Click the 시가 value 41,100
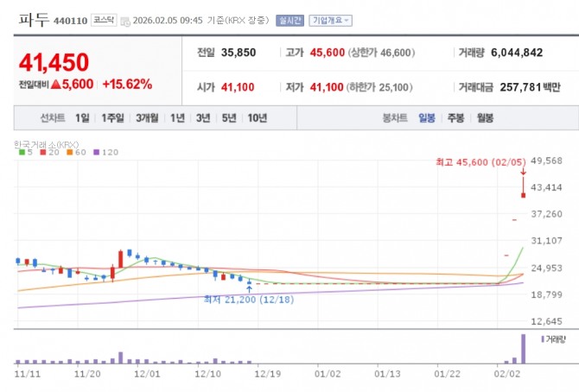This screenshot has height=392, width=579. (x=238, y=87)
